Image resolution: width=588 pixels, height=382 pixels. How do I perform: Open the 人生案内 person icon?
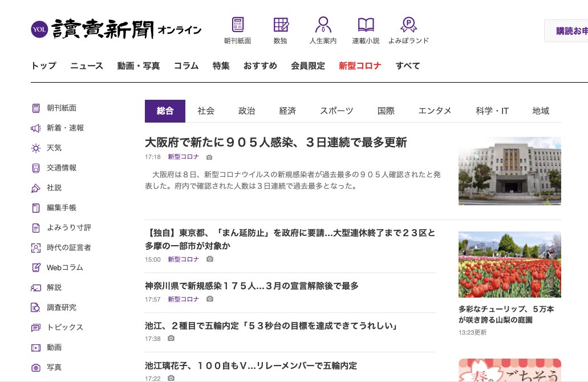(x=323, y=25)
